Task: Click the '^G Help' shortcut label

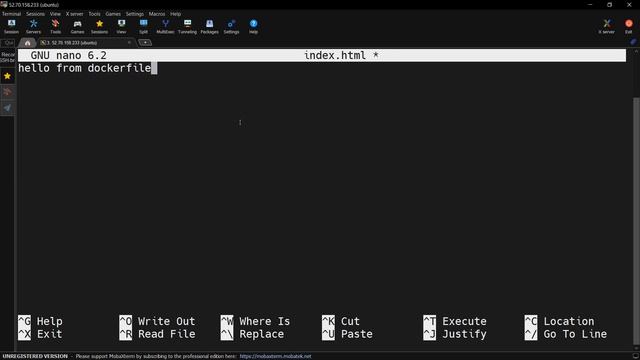Action: point(40,321)
